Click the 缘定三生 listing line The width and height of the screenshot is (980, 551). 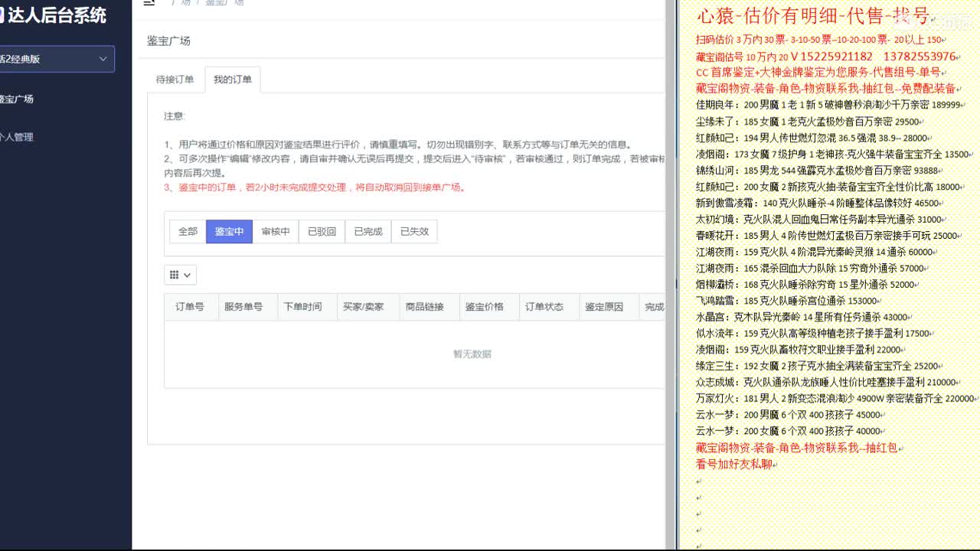tap(818, 366)
